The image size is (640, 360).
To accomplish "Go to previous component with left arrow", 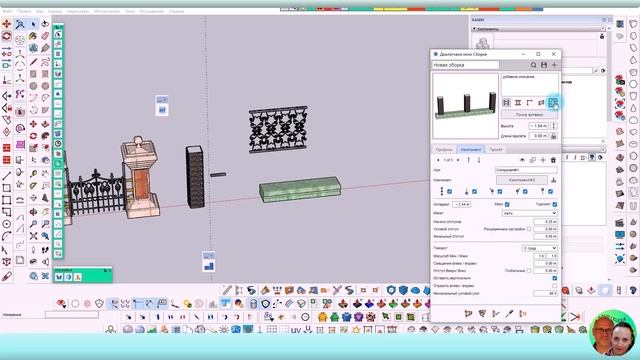I will pos(438,160).
